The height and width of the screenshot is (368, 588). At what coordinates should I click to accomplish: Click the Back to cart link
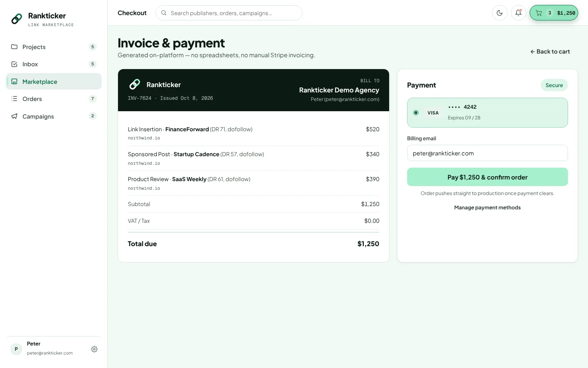550,52
